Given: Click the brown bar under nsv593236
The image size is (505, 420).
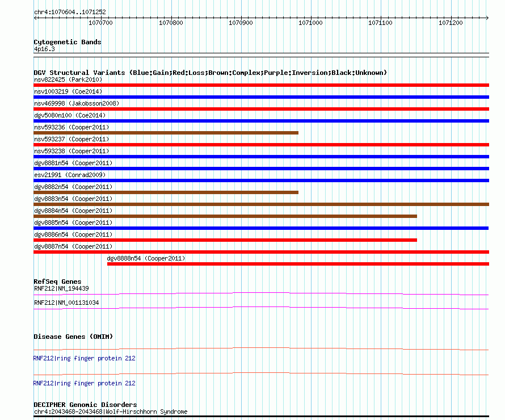Looking at the screenshot, I should pyautogui.click(x=166, y=133).
